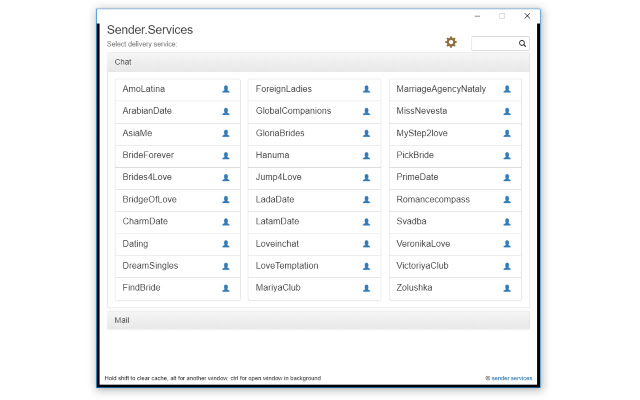
Task: Click the user icon beside Brides4Love
Action: click(x=226, y=177)
